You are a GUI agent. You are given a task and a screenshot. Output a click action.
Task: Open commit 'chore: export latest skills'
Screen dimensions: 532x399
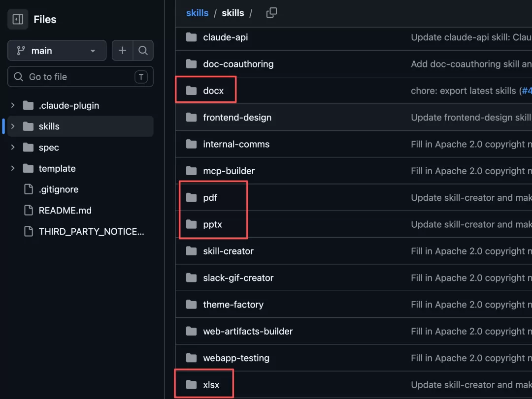[x=471, y=91]
